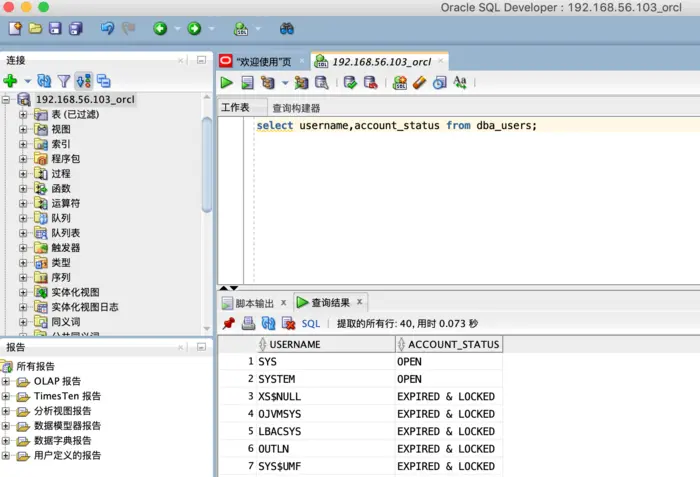Minimize the 连接 panel

coord(201,60)
